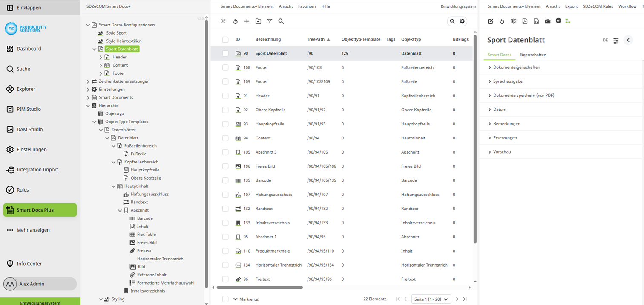644x305 pixels.
Task: Tick the select-all checkbox in the list header
Action: 225,39
